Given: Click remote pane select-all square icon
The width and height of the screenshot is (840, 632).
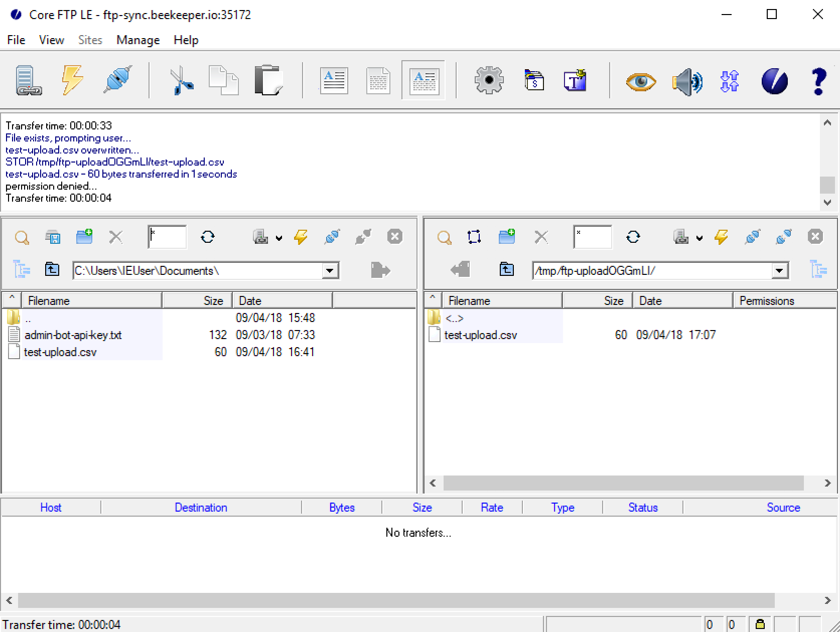Looking at the screenshot, I should (x=474, y=237).
